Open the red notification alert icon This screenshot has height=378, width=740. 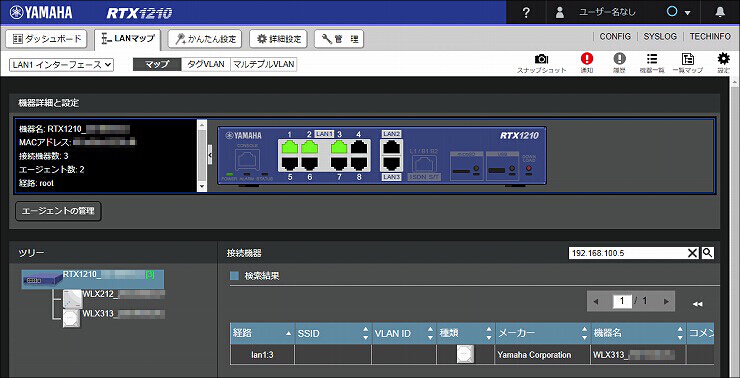click(587, 59)
